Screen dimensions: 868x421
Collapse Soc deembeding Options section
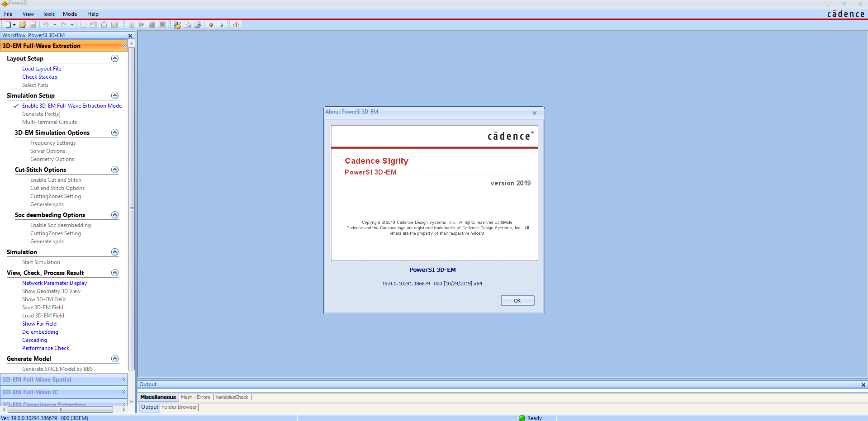pos(115,215)
